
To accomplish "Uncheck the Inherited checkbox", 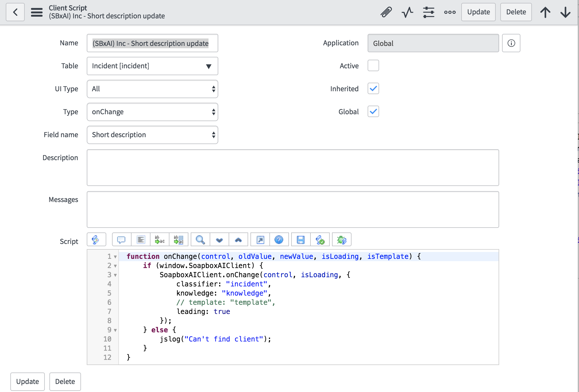I will [x=373, y=88].
